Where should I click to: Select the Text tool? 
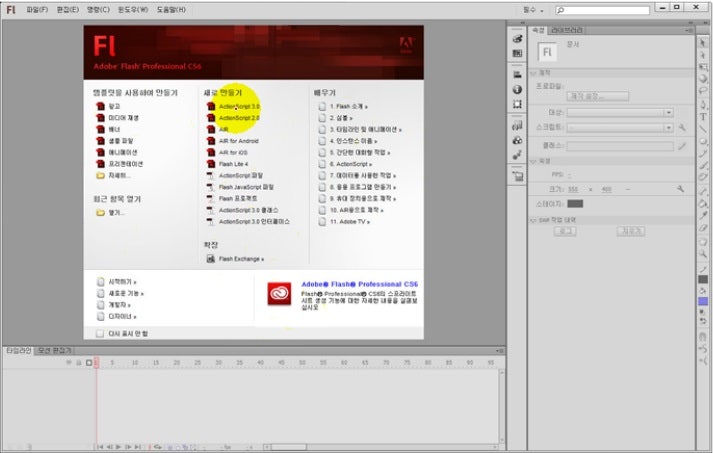click(x=703, y=117)
